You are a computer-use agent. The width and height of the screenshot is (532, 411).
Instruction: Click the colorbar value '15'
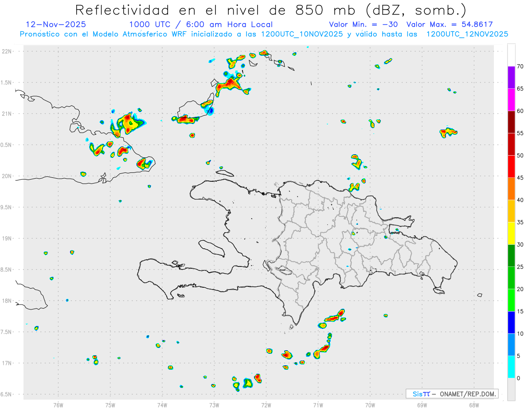point(520,311)
